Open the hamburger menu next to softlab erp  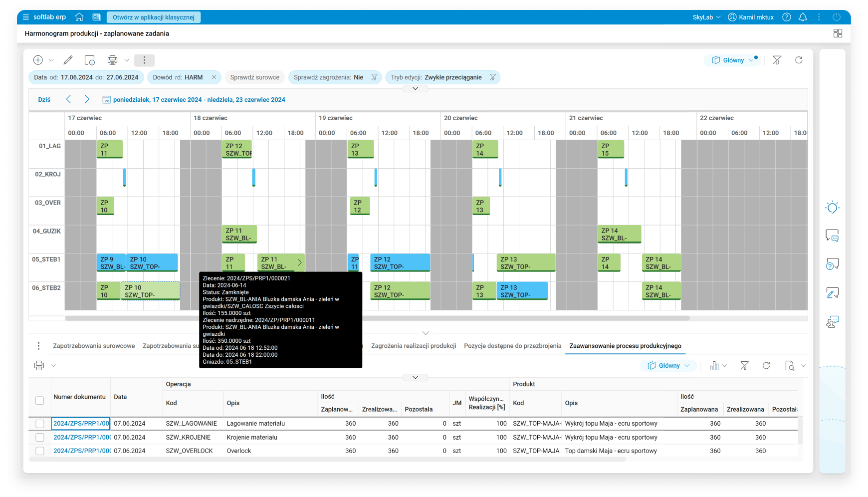[x=26, y=17]
